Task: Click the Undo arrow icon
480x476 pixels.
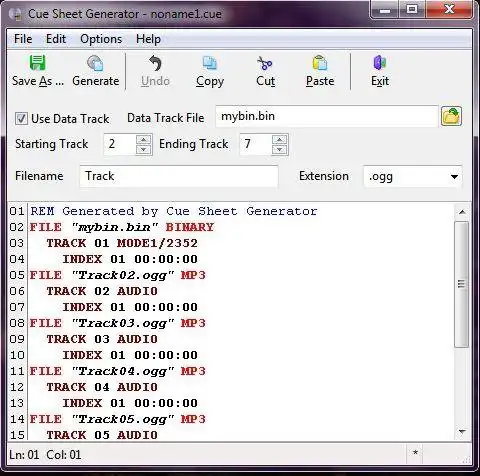Action: [x=155, y=63]
